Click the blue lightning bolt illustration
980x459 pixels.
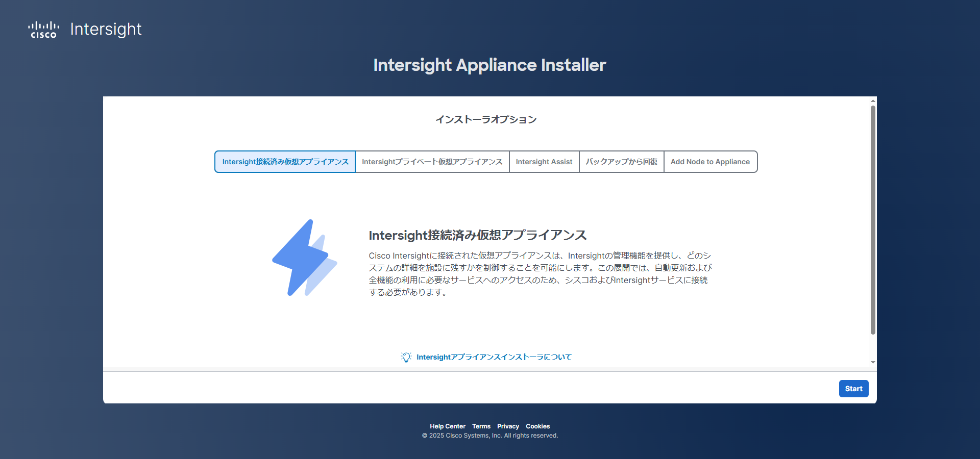click(x=304, y=258)
